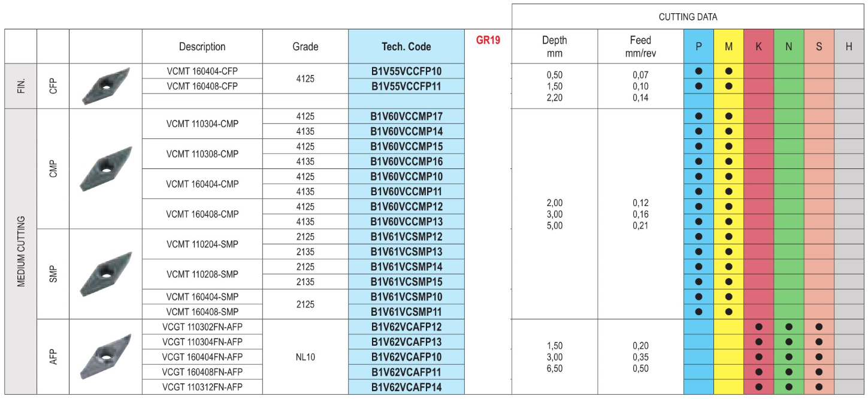Image resolution: width=868 pixels, height=399 pixels.
Task: Click the VCMT 160408-CMP description cell
Action: point(202,214)
